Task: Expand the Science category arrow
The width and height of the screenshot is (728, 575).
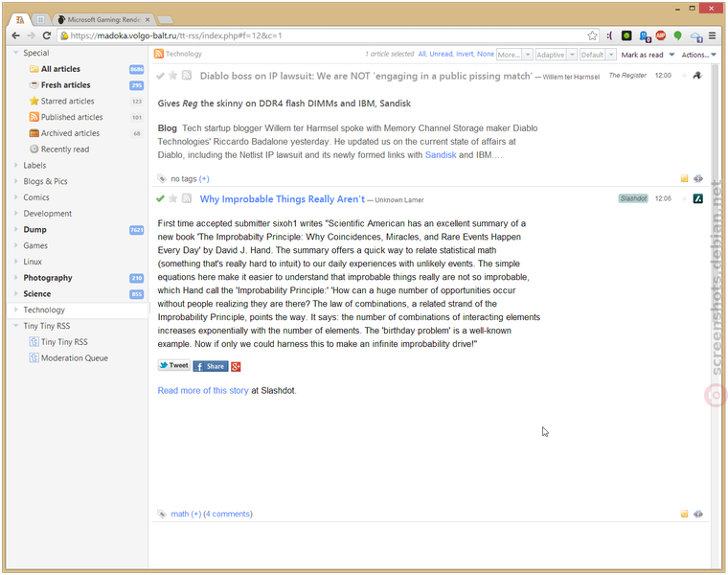Action: [x=15, y=293]
